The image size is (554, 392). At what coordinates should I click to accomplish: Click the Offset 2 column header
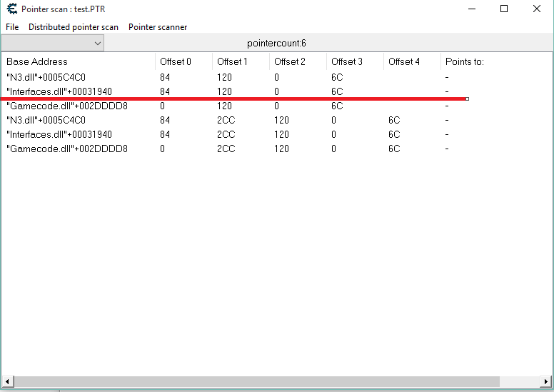click(x=290, y=62)
